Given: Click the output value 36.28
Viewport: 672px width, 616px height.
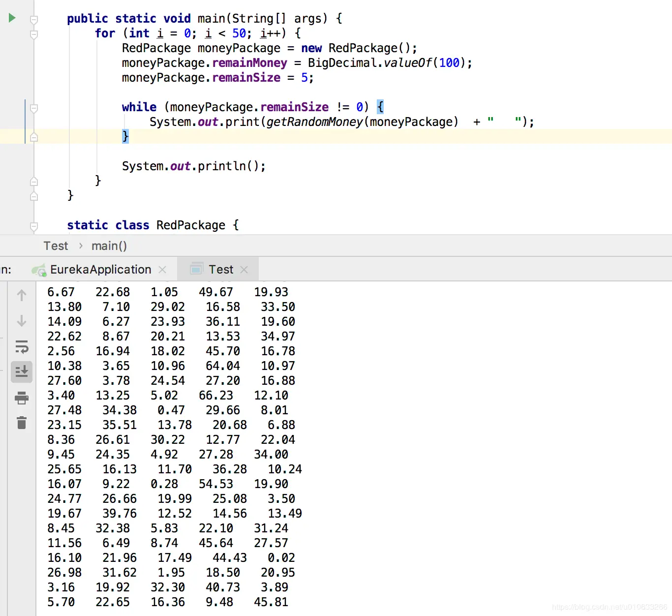Looking at the screenshot, I should 230,469.
